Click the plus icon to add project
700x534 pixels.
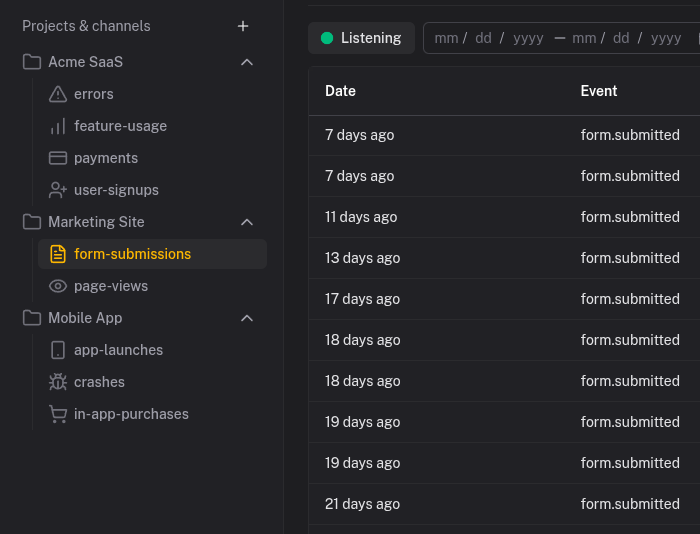point(243,26)
